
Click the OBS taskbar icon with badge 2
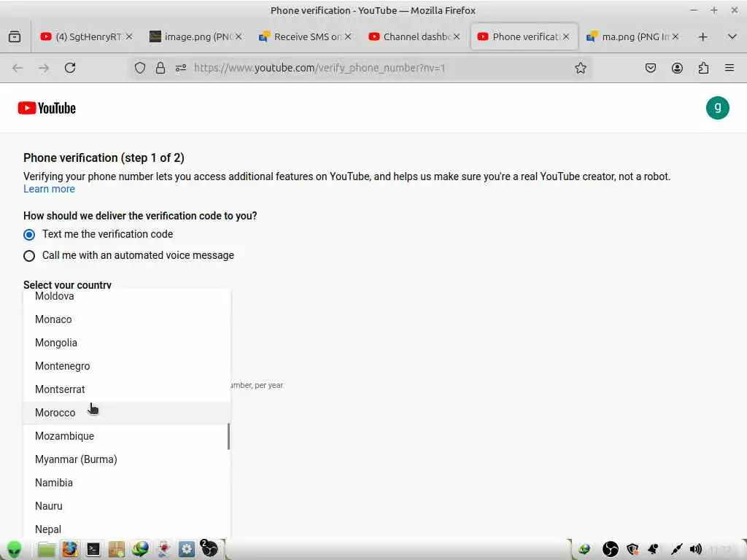209,548
